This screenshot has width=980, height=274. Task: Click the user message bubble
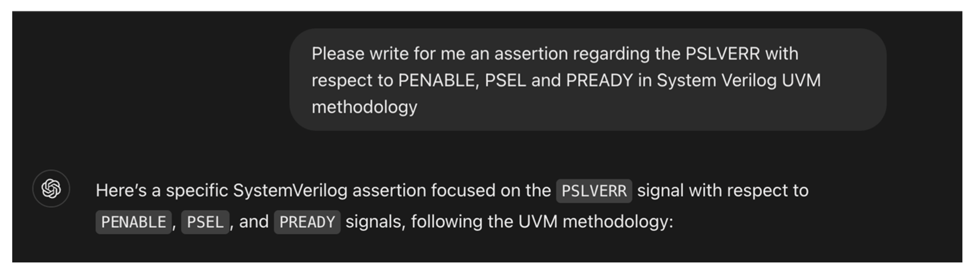pos(588,80)
